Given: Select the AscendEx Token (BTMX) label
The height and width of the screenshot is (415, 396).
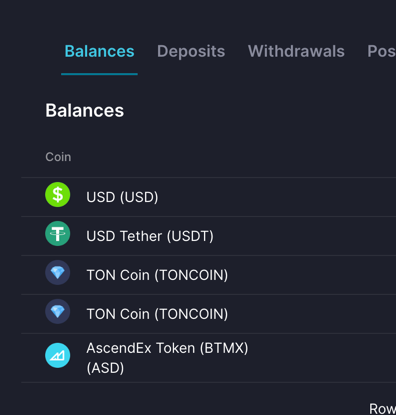Looking at the screenshot, I should click(167, 348).
